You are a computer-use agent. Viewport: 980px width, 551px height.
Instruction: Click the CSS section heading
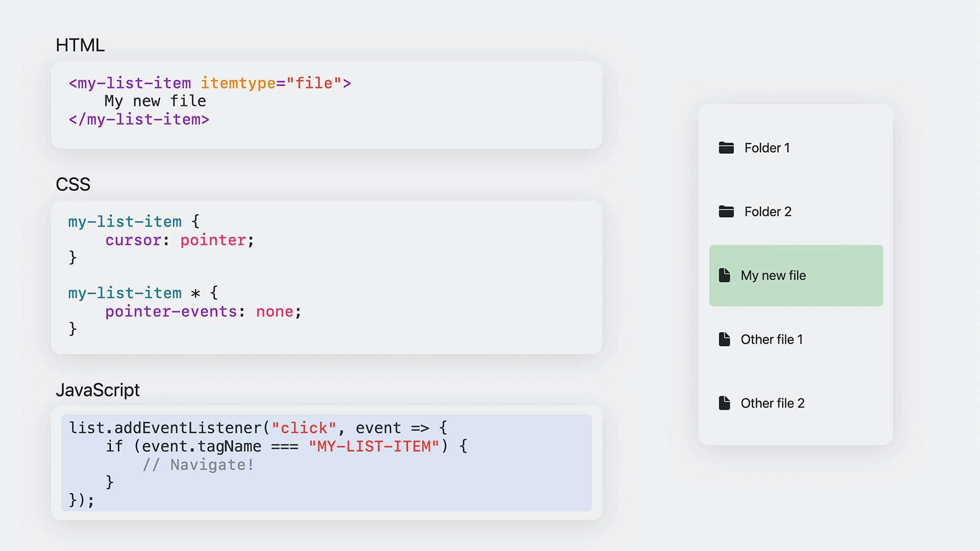pos(73,184)
